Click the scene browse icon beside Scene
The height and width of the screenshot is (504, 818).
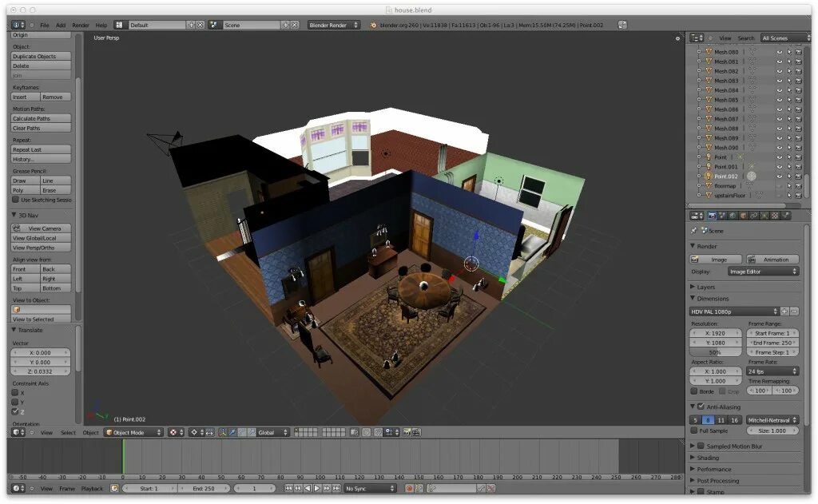[x=214, y=25]
